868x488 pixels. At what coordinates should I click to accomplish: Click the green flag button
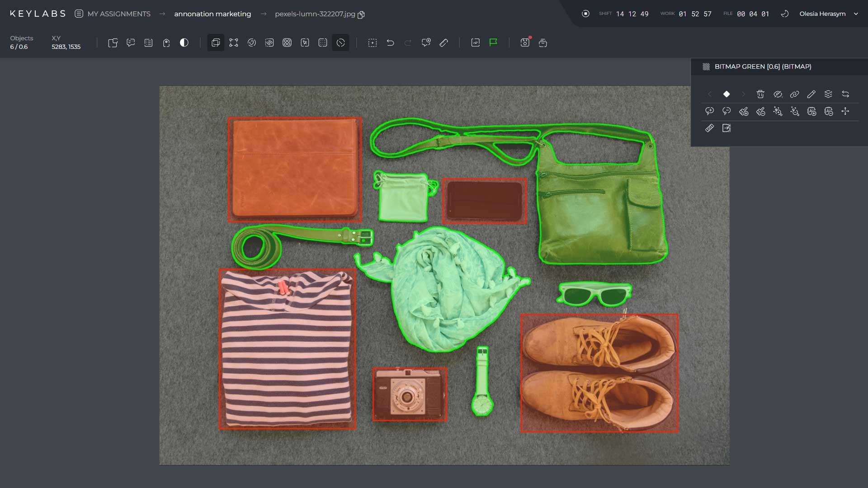coord(493,42)
